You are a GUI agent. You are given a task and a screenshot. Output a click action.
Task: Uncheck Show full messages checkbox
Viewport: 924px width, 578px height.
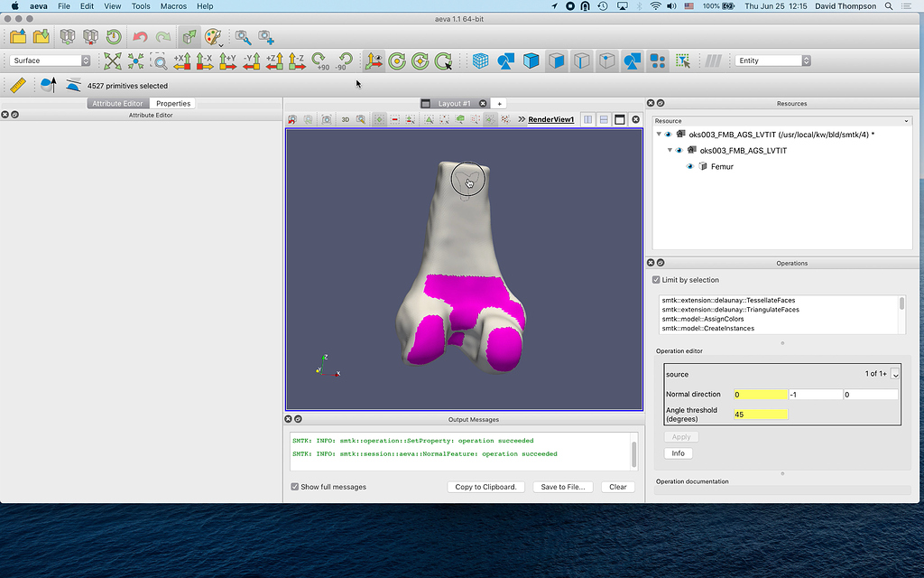click(x=295, y=487)
